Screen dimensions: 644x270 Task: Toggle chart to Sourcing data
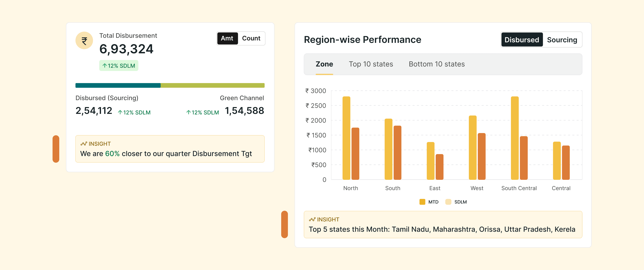[x=562, y=40]
